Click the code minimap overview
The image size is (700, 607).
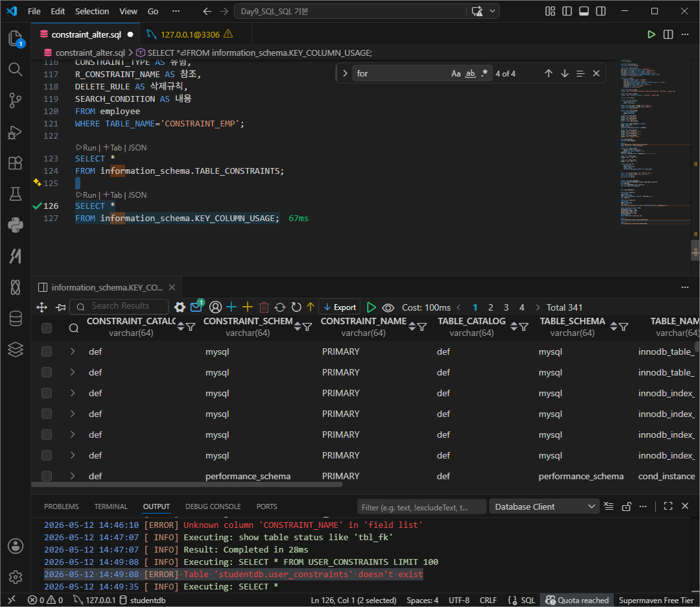click(654, 141)
